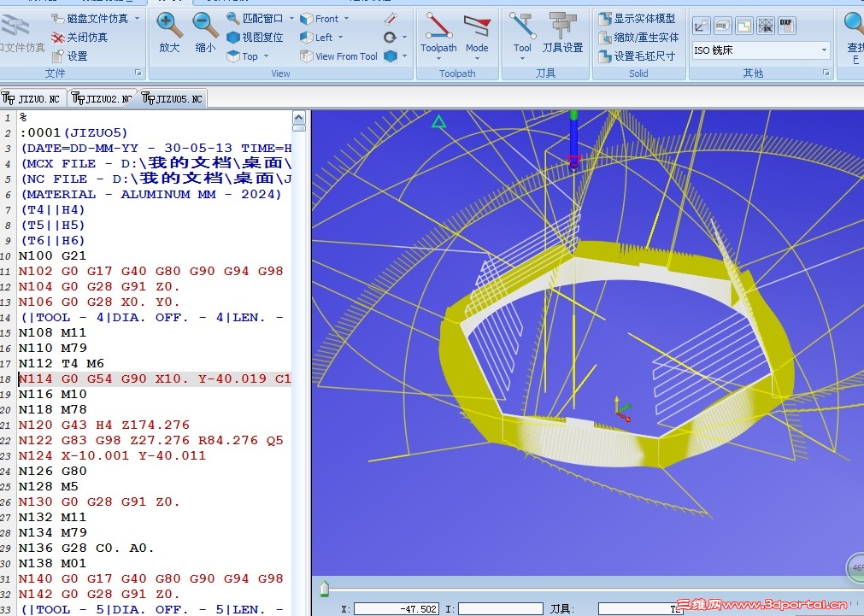Image resolution: width=864 pixels, height=616 pixels.
Task: Expand the rotate view dropdown arrow
Action: click(x=404, y=38)
